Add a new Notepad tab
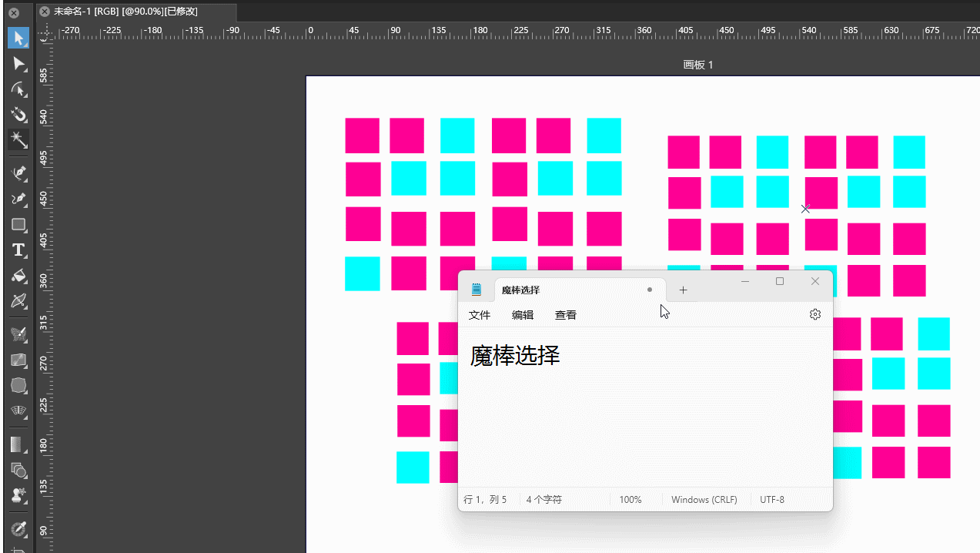The width and height of the screenshot is (980, 553). 683,290
